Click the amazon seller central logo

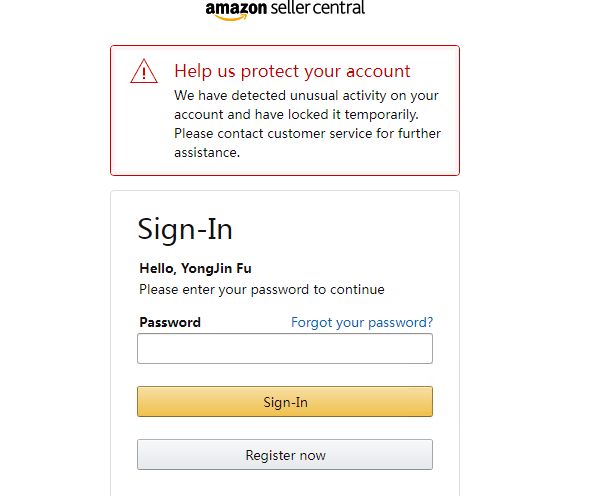pyautogui.click(x=285, y=10)
